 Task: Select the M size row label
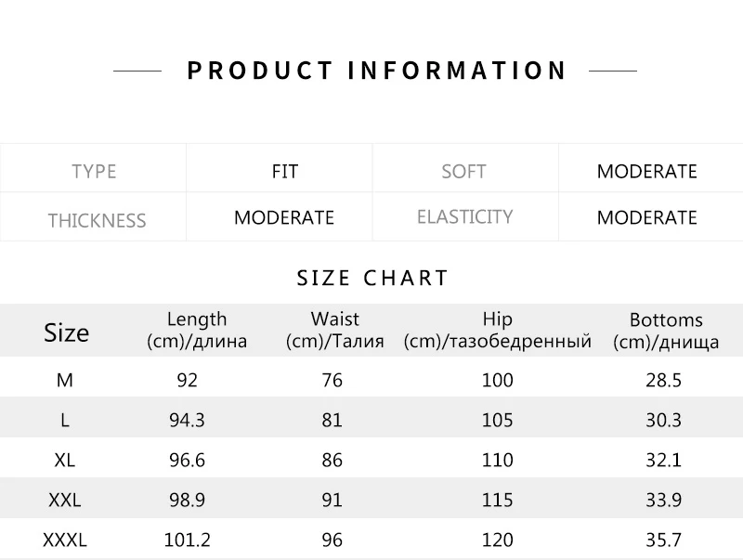coord(65,380)
